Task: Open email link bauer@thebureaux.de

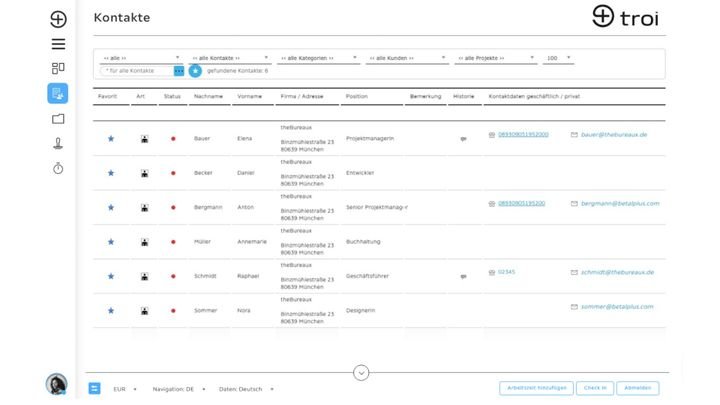Action: coord(614,135)
